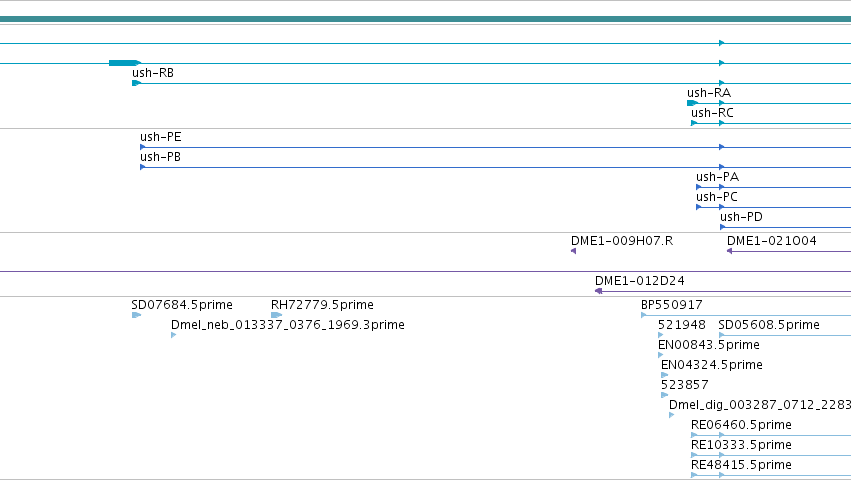Select the ush-RA transcript label
The height and width of the screenshot is (480, 851).
(x=709, y=93)
